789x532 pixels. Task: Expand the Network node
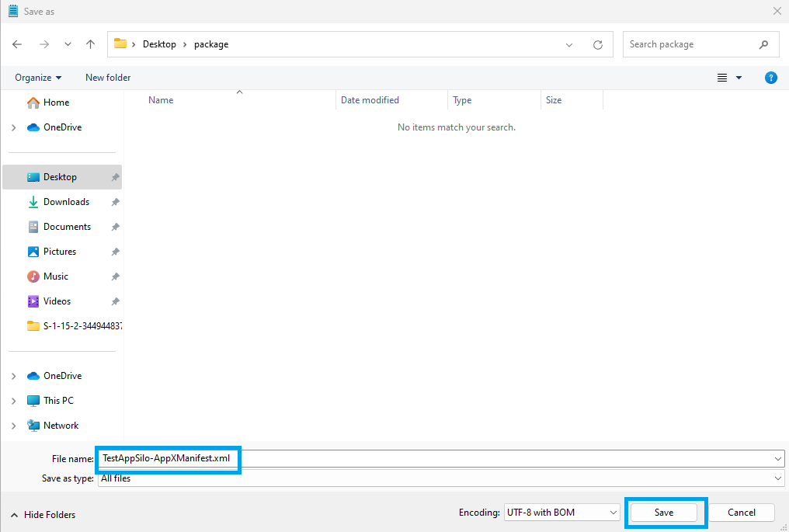[x=13, y=426]
